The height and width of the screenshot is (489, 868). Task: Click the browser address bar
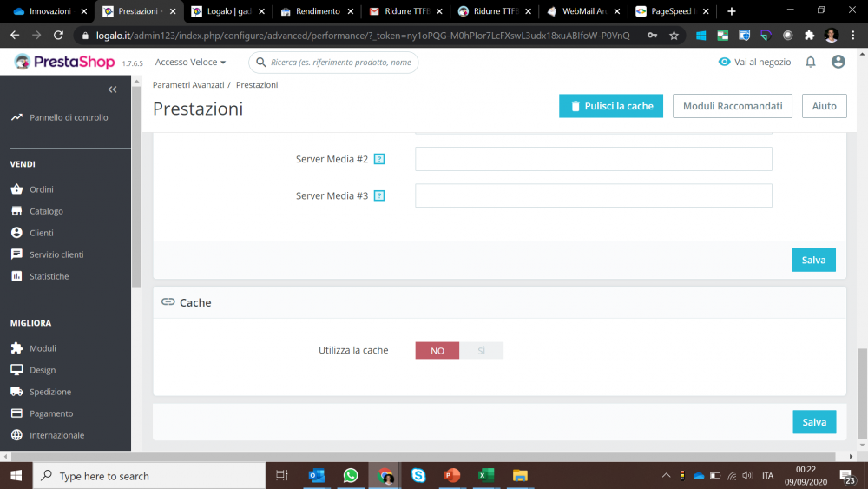coord(363,36)
